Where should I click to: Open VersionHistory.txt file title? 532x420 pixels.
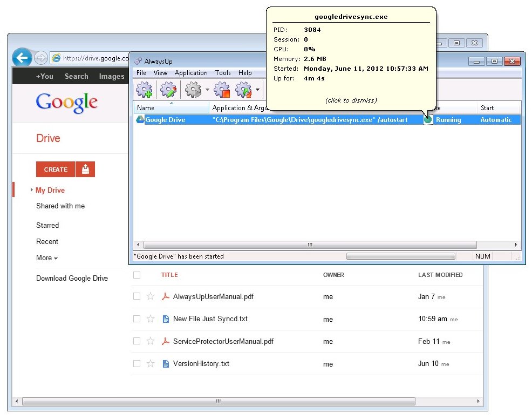pyautogui.click(x=201, y=364)
